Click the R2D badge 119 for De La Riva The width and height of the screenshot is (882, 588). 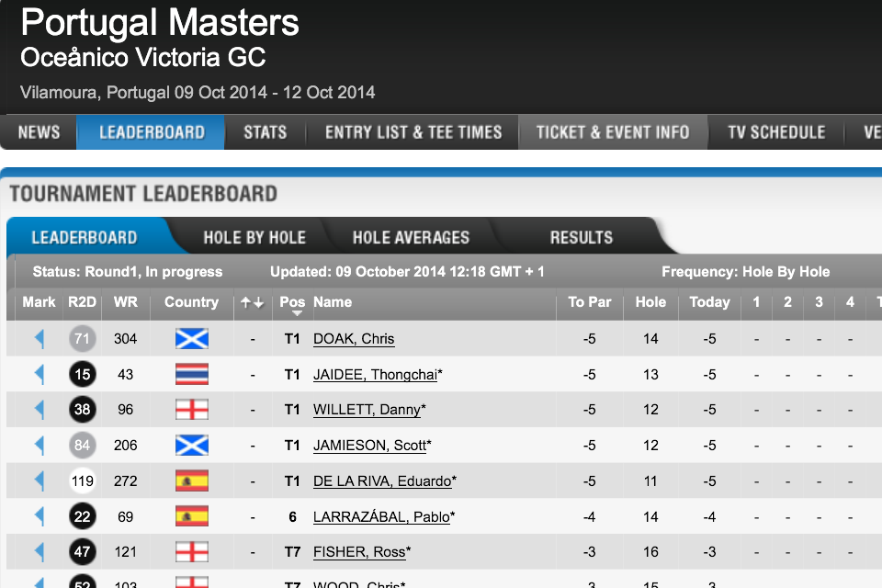click(x=83, y=481)
